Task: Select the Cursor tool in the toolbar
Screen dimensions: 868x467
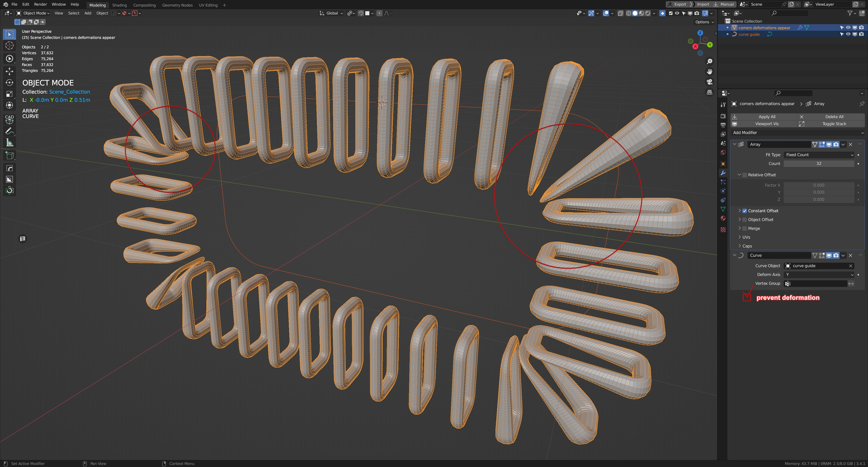Action: (x=9, y=45)
